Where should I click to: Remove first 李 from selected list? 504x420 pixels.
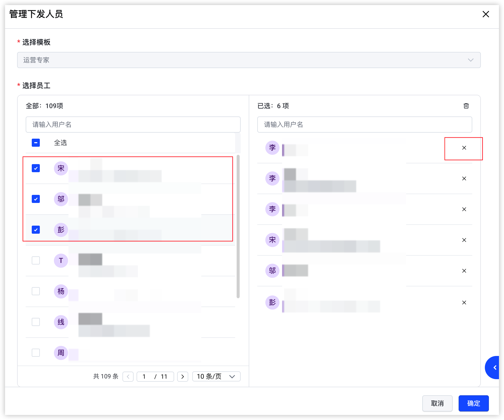464,148
